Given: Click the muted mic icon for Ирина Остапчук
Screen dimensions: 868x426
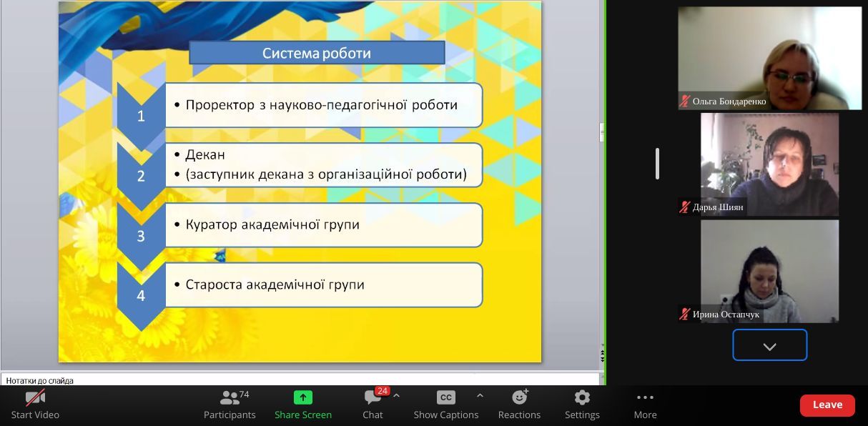Looking at the screenshot, I should pyautogui.click(x=685, y=314).
